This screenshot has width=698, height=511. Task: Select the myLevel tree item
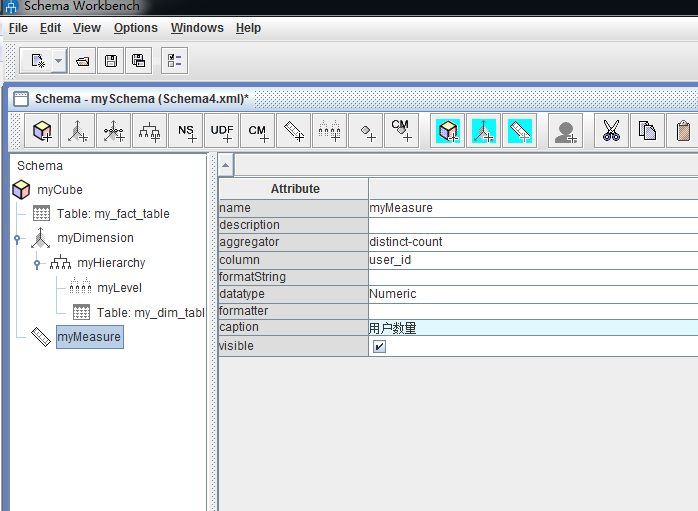119,288
